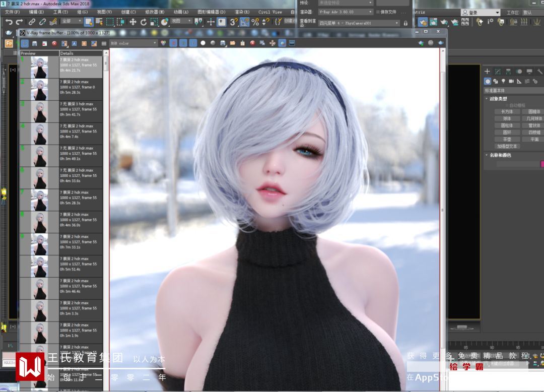Select history render with time 0h 3m 41.7s

61,112
